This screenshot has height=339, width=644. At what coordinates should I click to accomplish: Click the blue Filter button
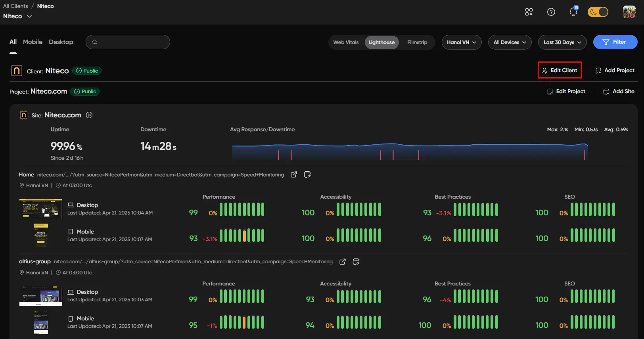coord(615,42)
